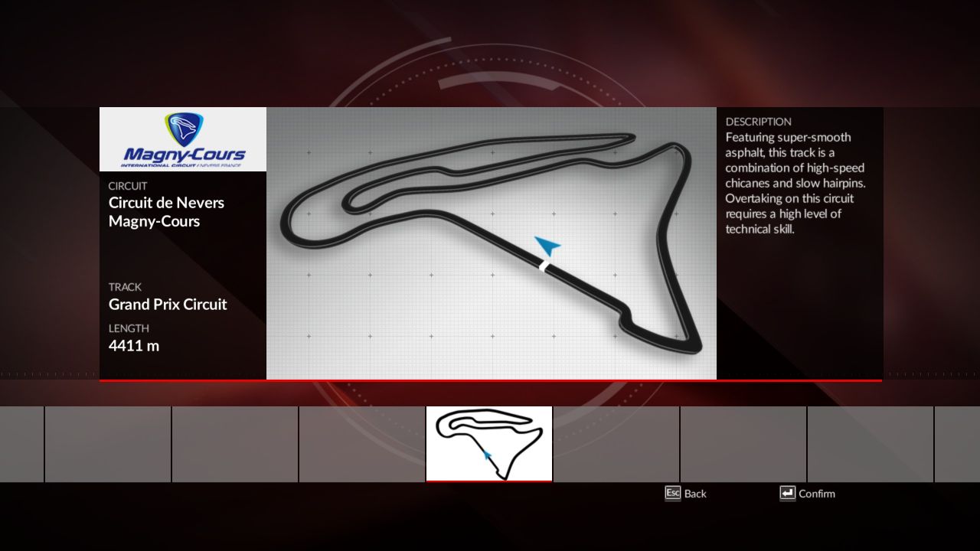Go back using the Back label
Screen dimensions: 980x551
(694, 494)
